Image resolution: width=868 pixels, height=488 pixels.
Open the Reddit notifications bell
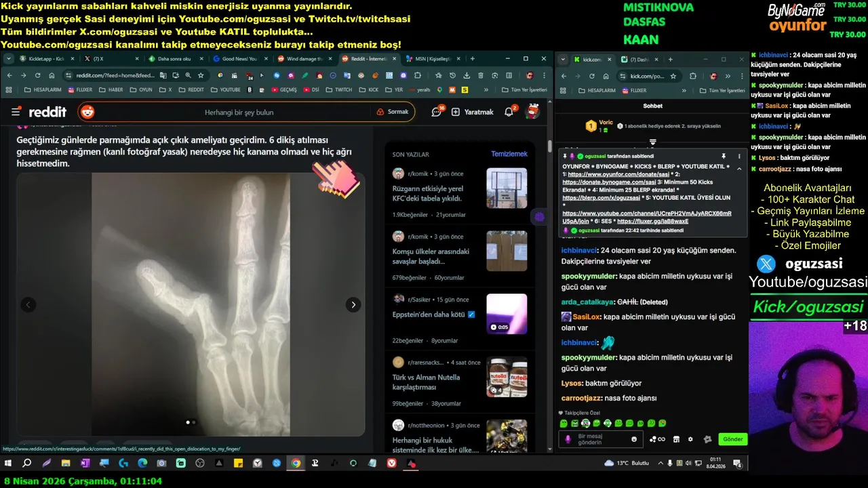pos(509,111)
